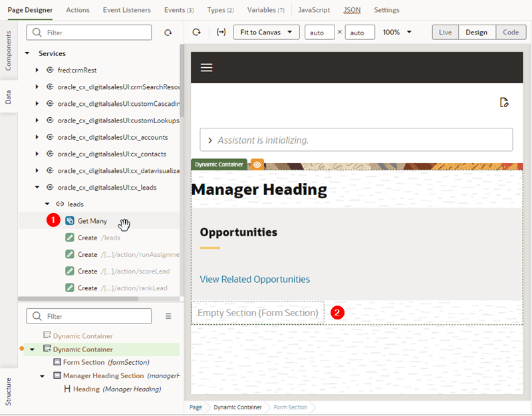The height and width of the screenshot is (416, 532).
Task: Open the hamburger menu in the page preview header
Action: tap(207, 68)
